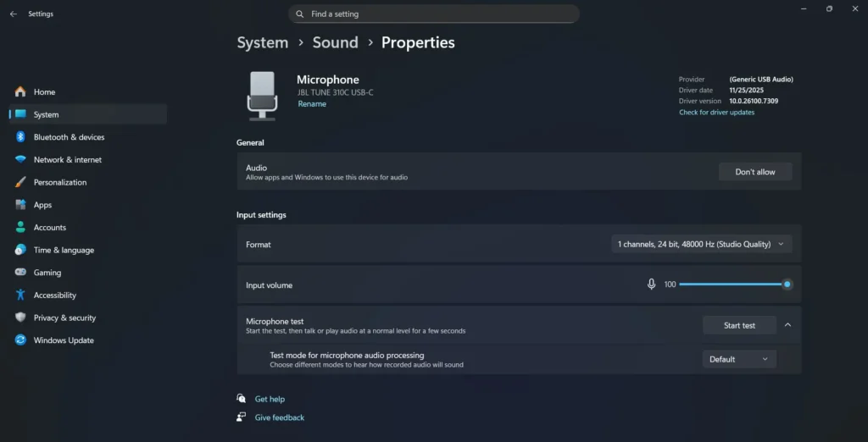Click the Personalization paintbrush icon
This screenshot has width=868, height=442.
pos(20,182)
